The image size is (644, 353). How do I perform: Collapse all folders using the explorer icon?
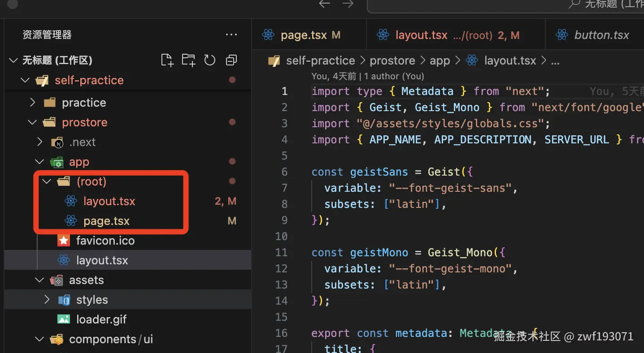(x=231, y=60)
